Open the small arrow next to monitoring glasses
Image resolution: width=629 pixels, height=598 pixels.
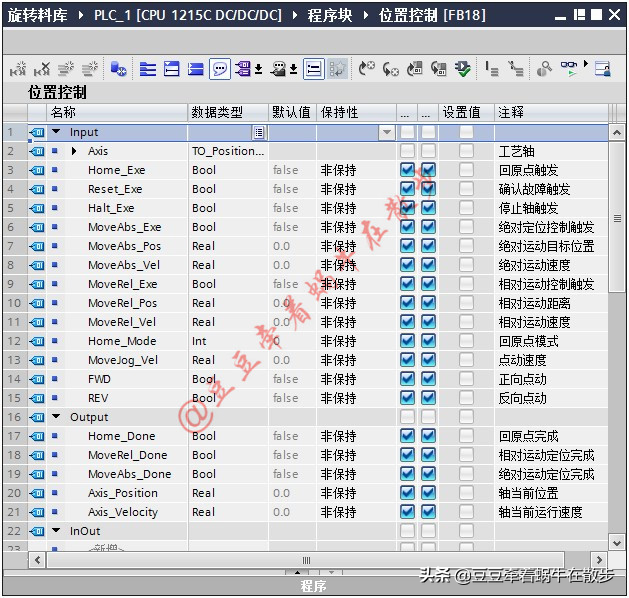[x=586, y=63]
